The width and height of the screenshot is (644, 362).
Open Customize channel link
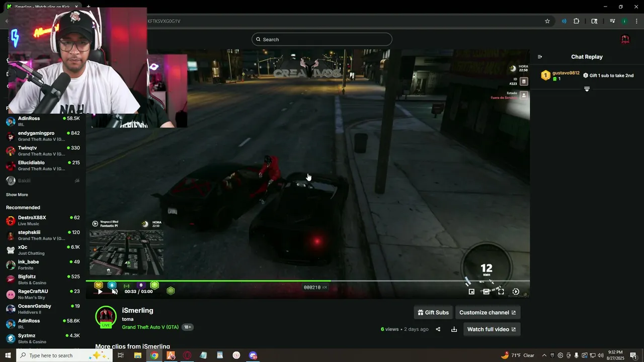tap(488, 312)
